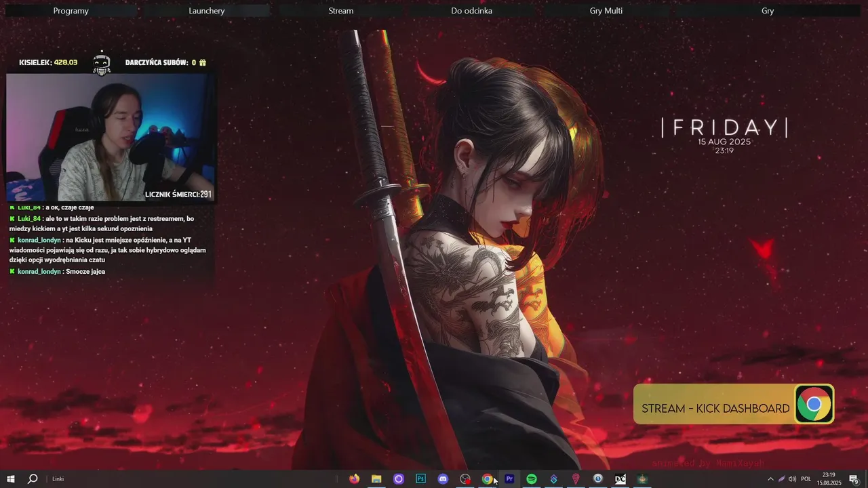868x488 pixels.
Task: Click the Stream - Kick Dashboard label
Action: pos(715,409)
